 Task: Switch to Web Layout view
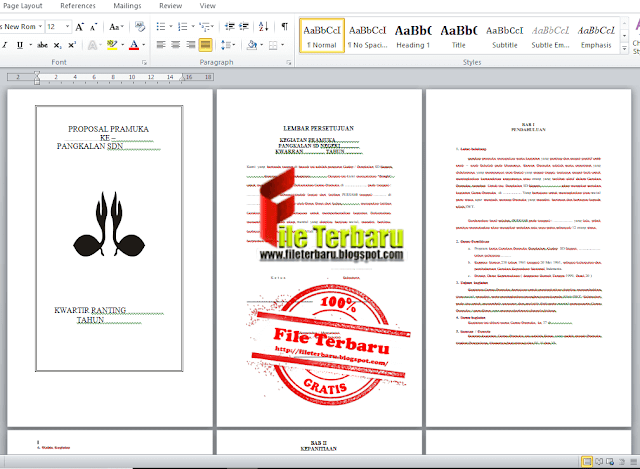(x=610, y=462)
